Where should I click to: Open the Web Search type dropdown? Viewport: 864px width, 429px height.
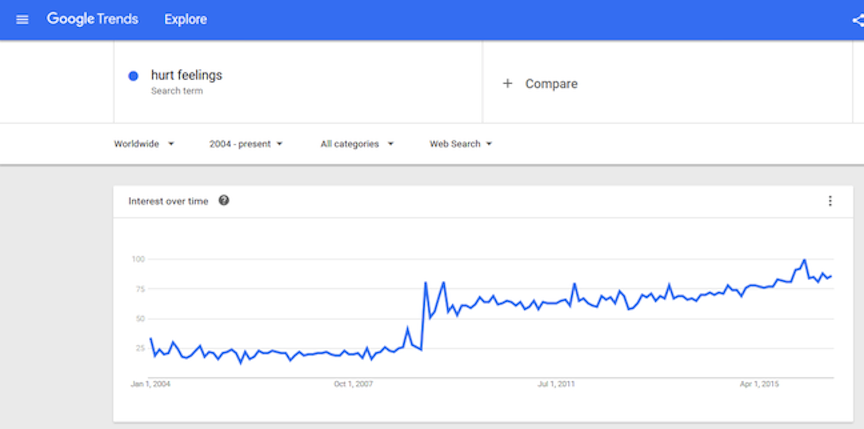461,144
